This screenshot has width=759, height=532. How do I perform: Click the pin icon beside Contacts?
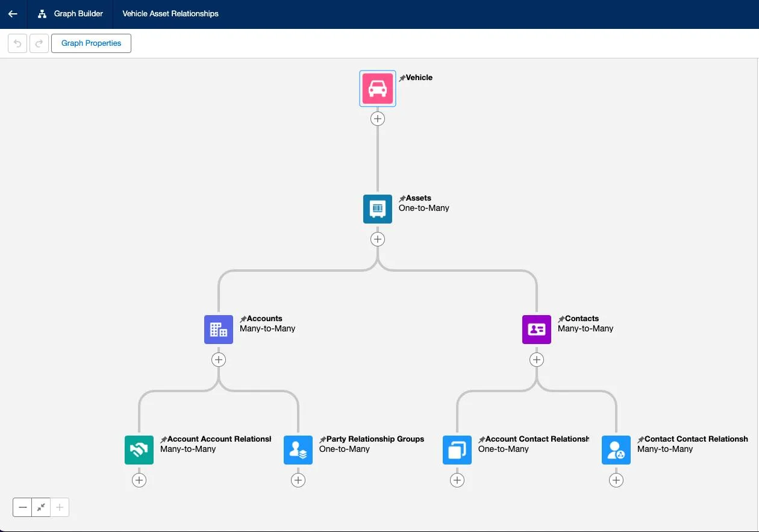(x=561, y=319)
